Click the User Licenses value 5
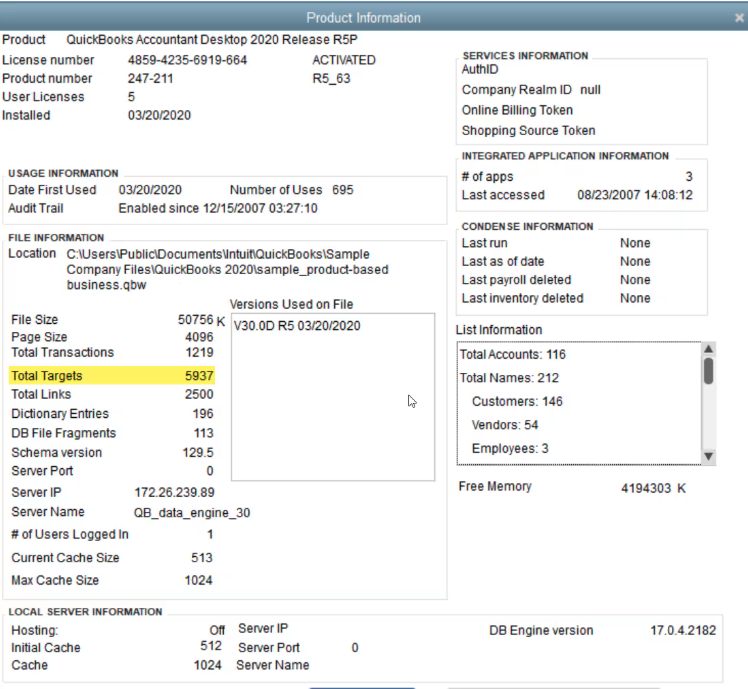Viewport: 748px width, 689px height. pos(131,97)
